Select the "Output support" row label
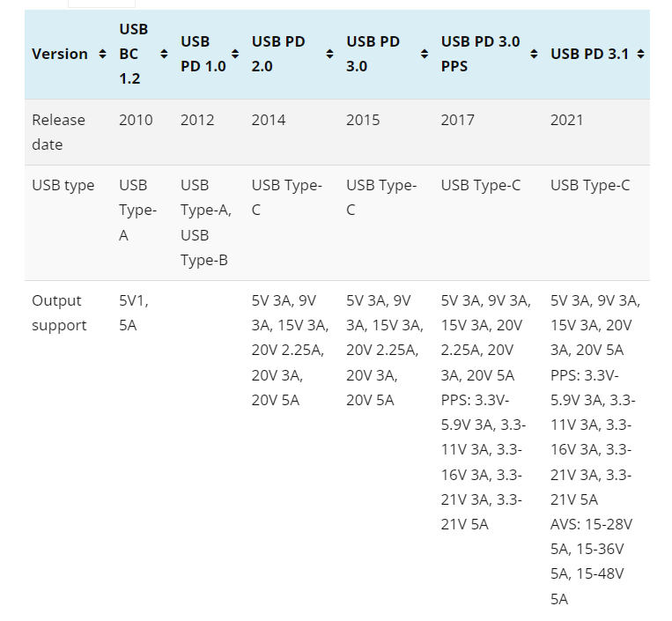The image size is (672, 621). 59,314
